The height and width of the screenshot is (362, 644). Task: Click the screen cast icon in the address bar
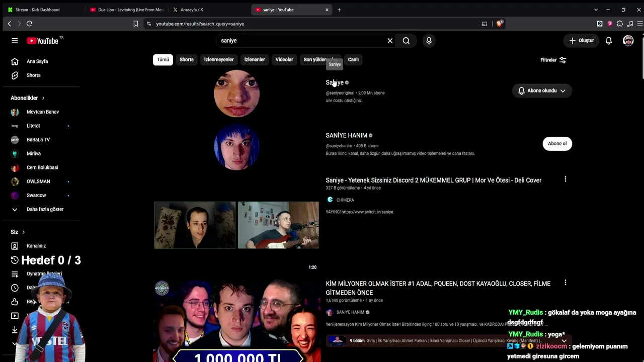click(485, 24)
